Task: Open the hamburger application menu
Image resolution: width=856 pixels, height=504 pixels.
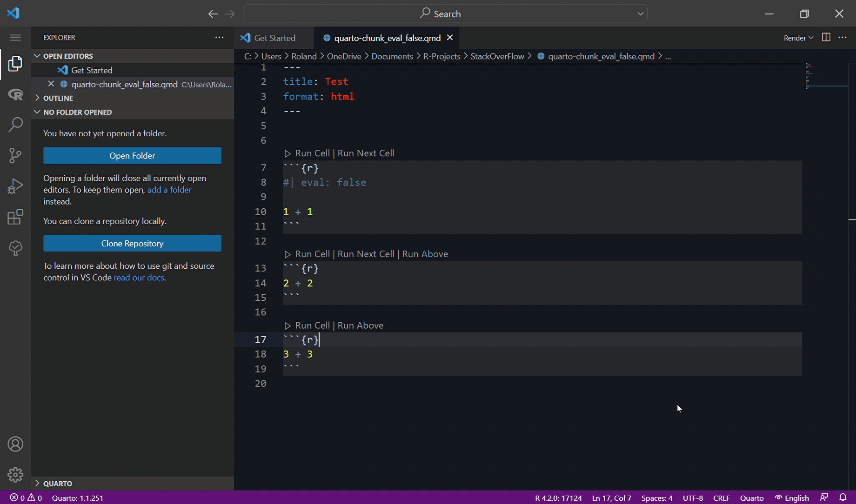Action: [x=15, y=38]
